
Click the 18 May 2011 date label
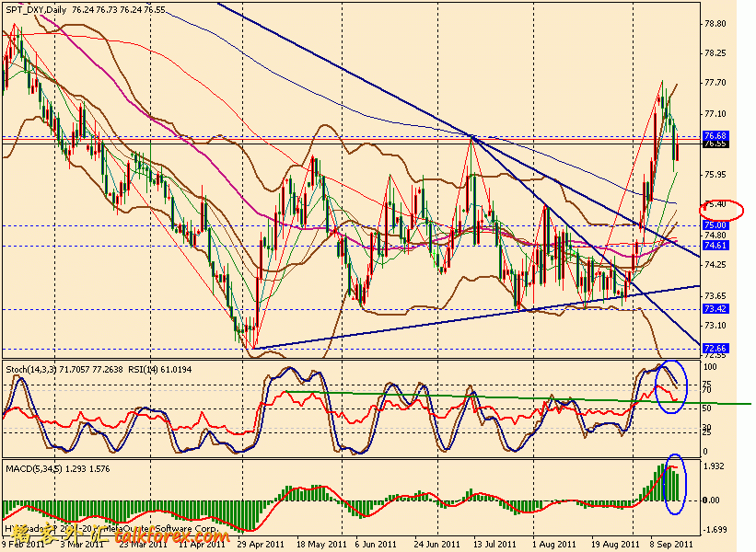click(x=322, y=545)
